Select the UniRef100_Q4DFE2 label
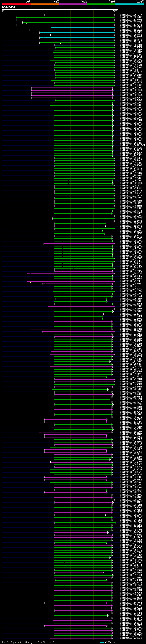The height and width of the screenshot is (644, 146). [x=131, y=261]
